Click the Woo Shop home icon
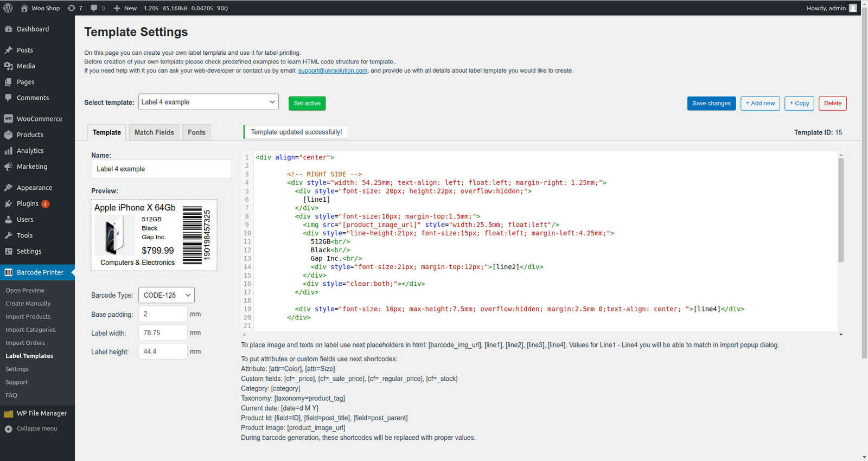This screenshot has height=461, width=868. pyautogui.click(x=24, y=8)
